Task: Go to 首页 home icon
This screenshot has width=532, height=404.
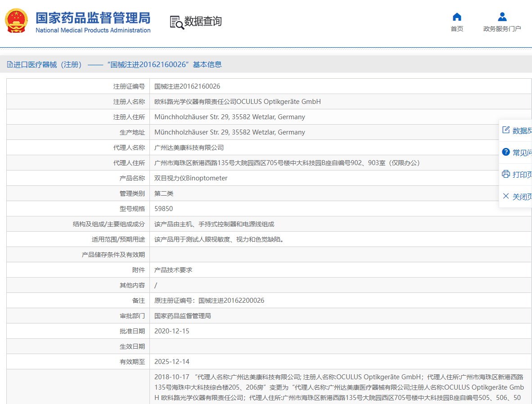Action: (x=457, y=17)
